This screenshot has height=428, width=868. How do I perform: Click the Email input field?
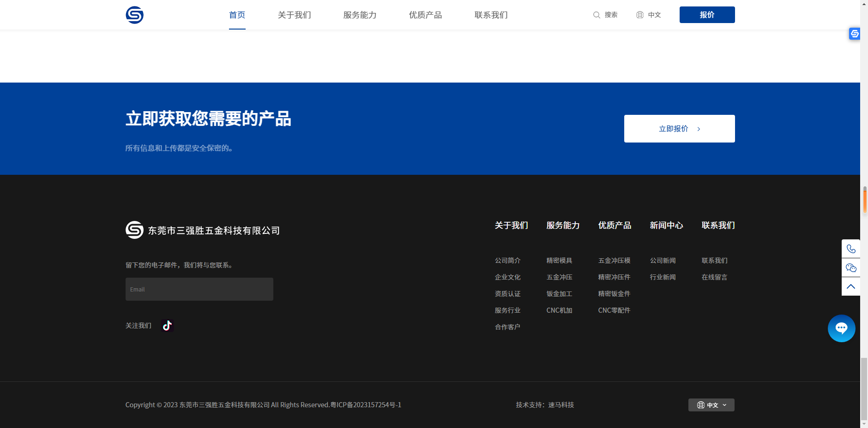pyautogui.click(x=199, y=289)
